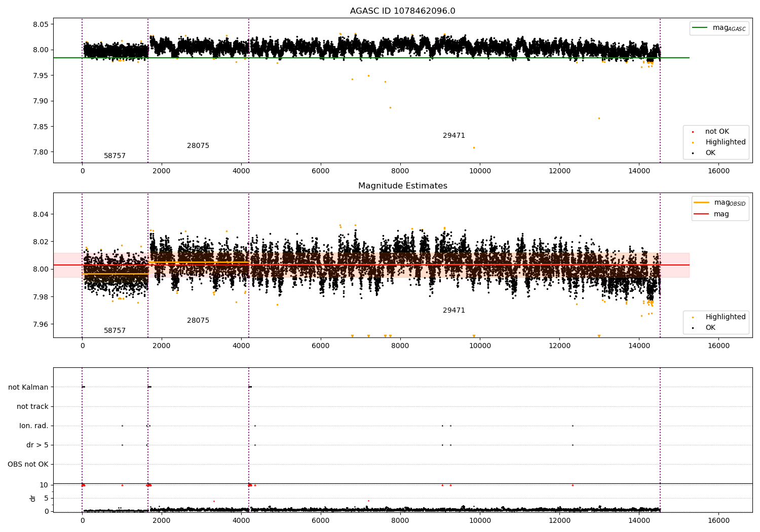
Task: Click the green line swatch in mag AGASC legend
Action: pos(700,28)
